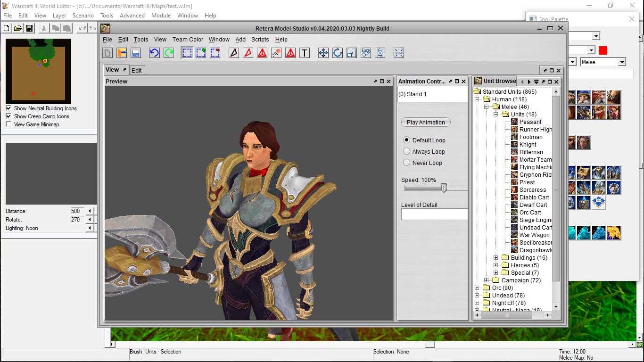
Task: Activate the Extrude tool icon
Action: pyautogui.click(x=366, y=53)
